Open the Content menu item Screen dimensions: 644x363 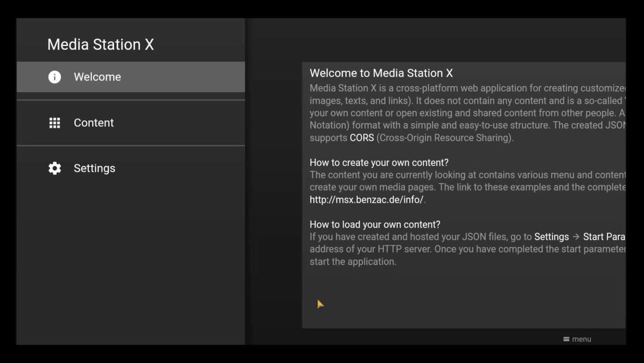(131, 123)
